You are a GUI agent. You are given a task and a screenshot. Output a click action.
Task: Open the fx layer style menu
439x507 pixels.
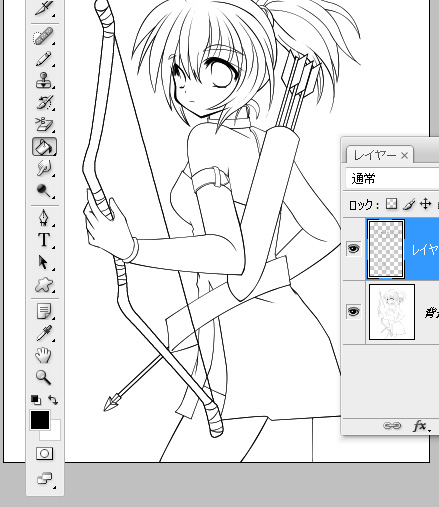coord(421,426)
